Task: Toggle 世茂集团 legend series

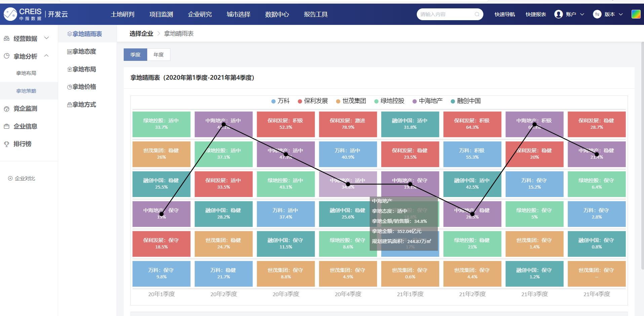Action: tap(351, 101)
